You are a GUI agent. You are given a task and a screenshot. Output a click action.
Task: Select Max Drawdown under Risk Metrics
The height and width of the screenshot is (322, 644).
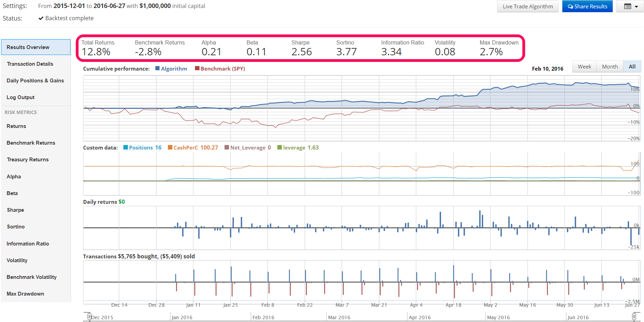(x=25, y=293)
